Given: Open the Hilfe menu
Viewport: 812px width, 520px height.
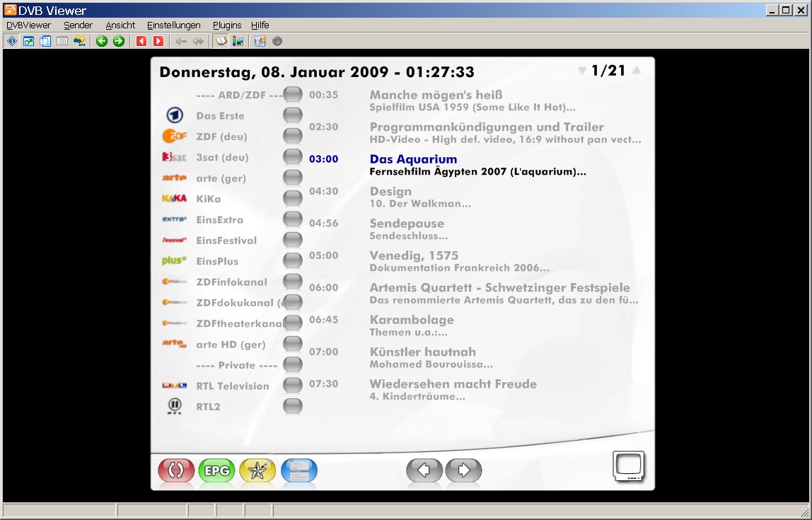Looking at the screenshot, I should [260, 25].
